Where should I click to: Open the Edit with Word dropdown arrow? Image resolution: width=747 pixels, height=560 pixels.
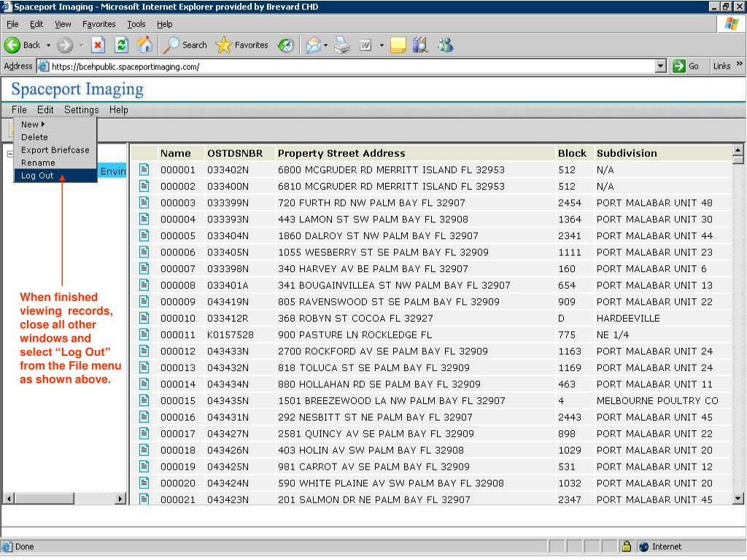(382, 45)
